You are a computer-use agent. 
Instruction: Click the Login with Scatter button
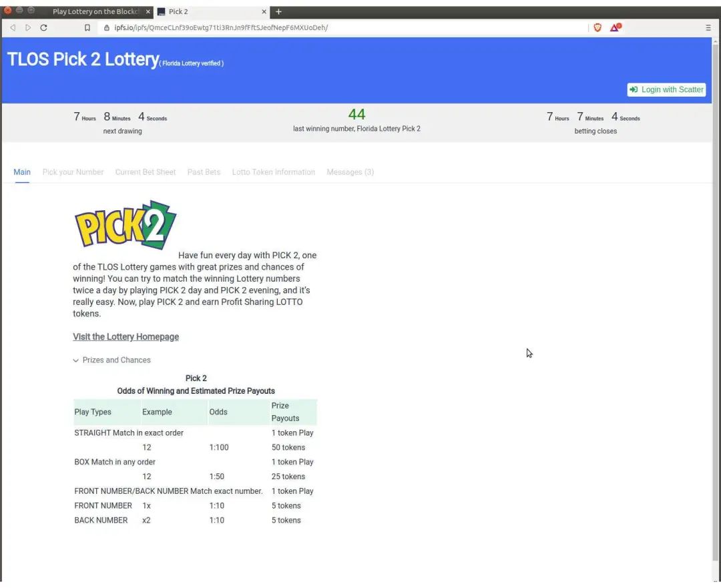pos(666,89)
